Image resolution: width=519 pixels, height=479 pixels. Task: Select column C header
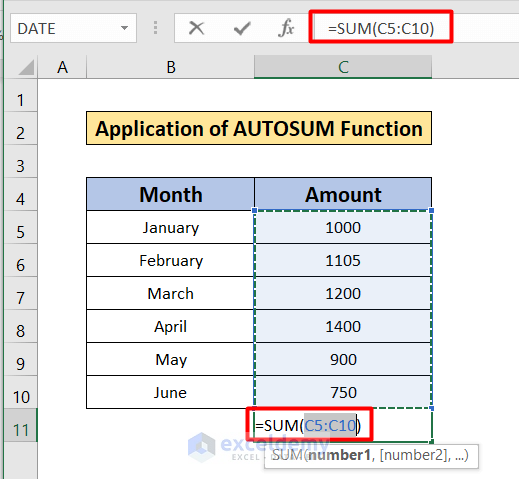[x=343, y=67]
